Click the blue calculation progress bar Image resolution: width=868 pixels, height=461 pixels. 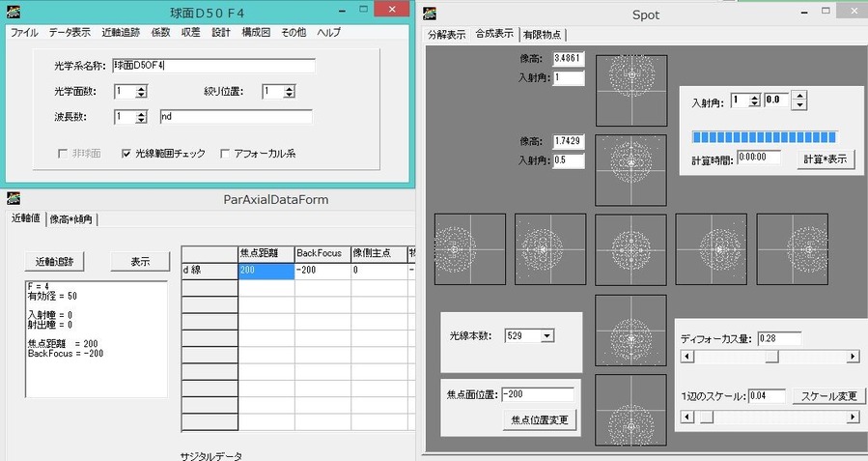(x=765, y=137)
